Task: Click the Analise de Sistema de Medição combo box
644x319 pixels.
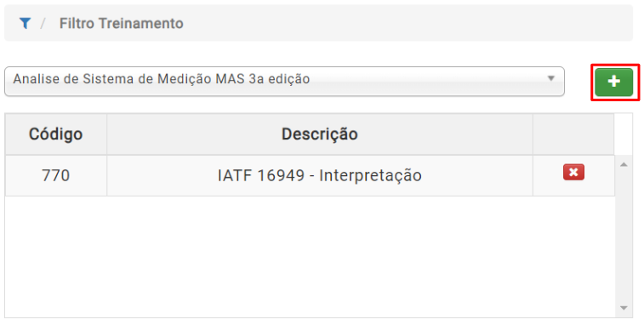Action: 284,82
